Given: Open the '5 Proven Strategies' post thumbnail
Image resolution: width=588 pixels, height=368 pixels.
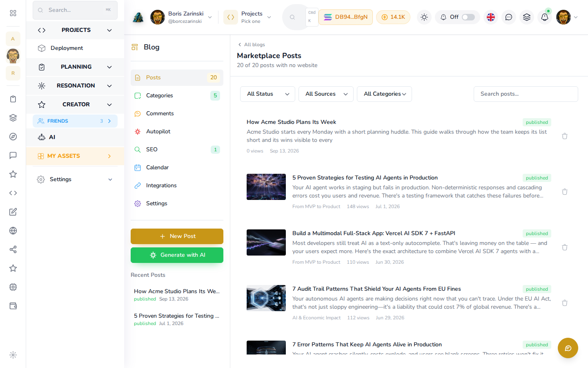Looking at the screenshot, I should (x=266, y=187).
